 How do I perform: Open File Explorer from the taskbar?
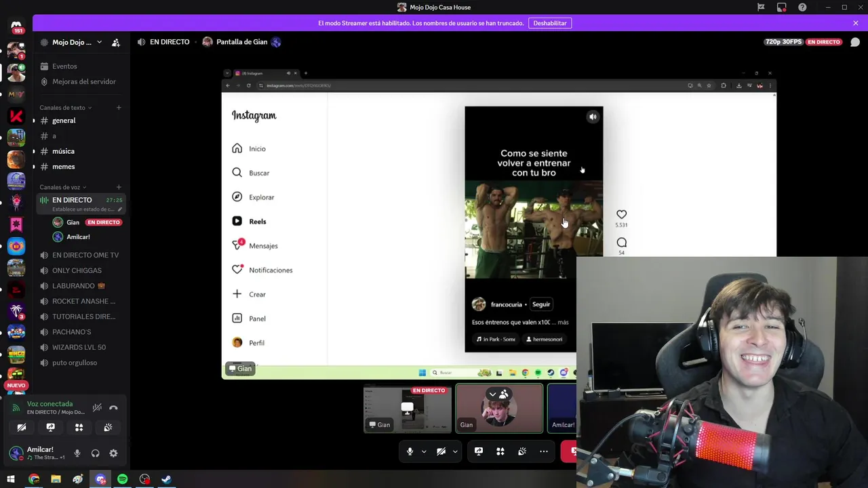(x=56, y=479)
